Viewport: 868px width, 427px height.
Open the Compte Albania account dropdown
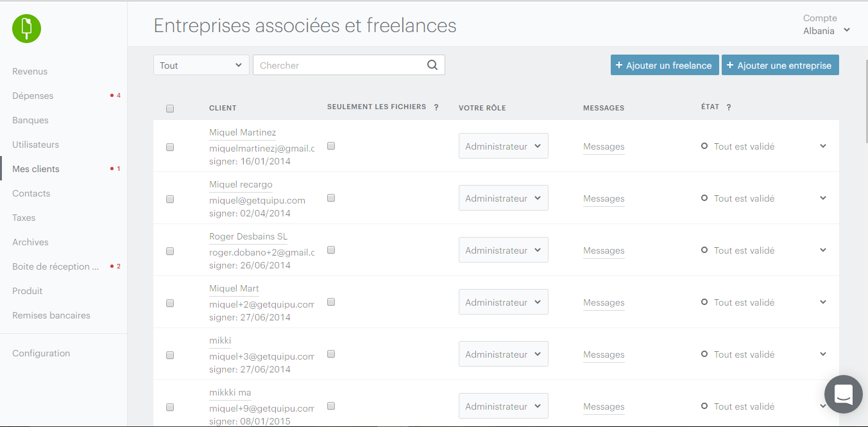pos(826,30)
